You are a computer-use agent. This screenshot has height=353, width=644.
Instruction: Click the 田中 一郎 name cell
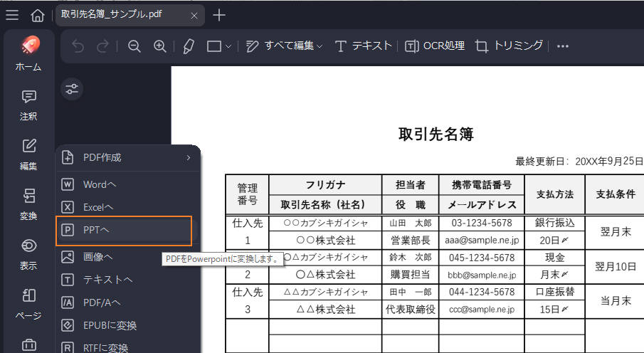pyautogui.click(x=411, y=293)
